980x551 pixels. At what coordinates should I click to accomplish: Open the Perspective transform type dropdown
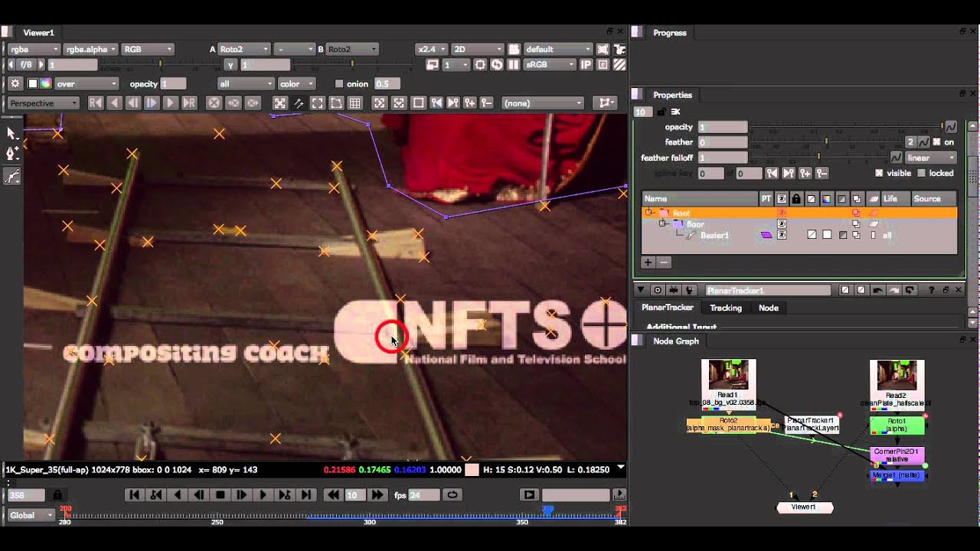[43, 103]
